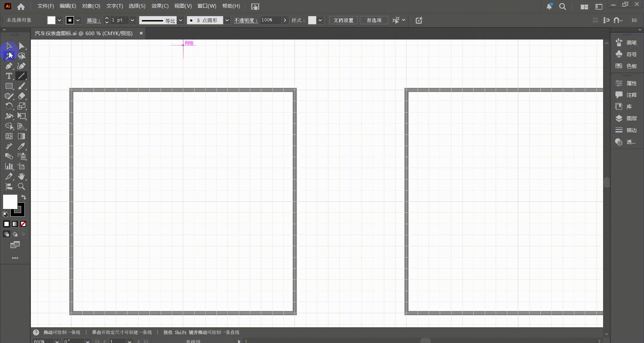Screen dimensions: 644x343
Task: Open the 对象(O) menu
Action: point(91,6)
